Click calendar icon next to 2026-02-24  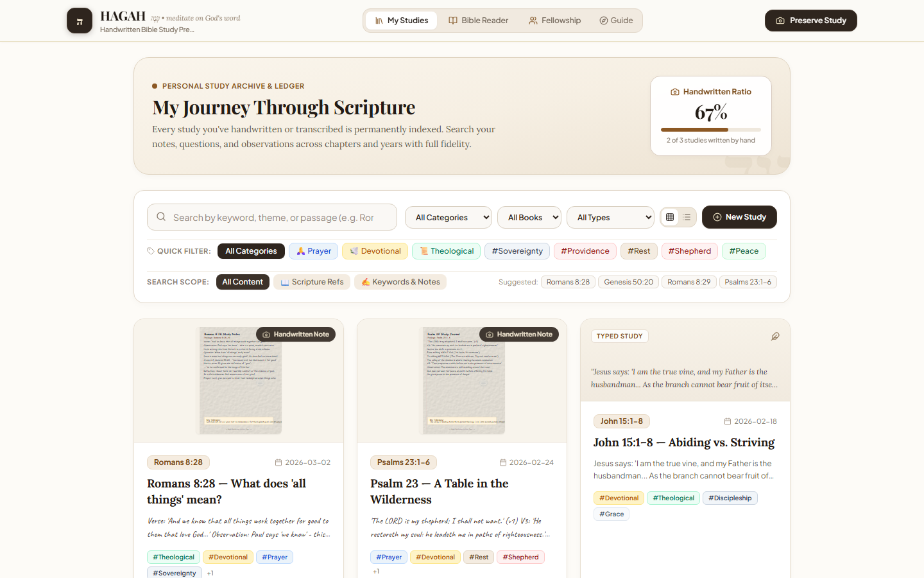point(503,462)
